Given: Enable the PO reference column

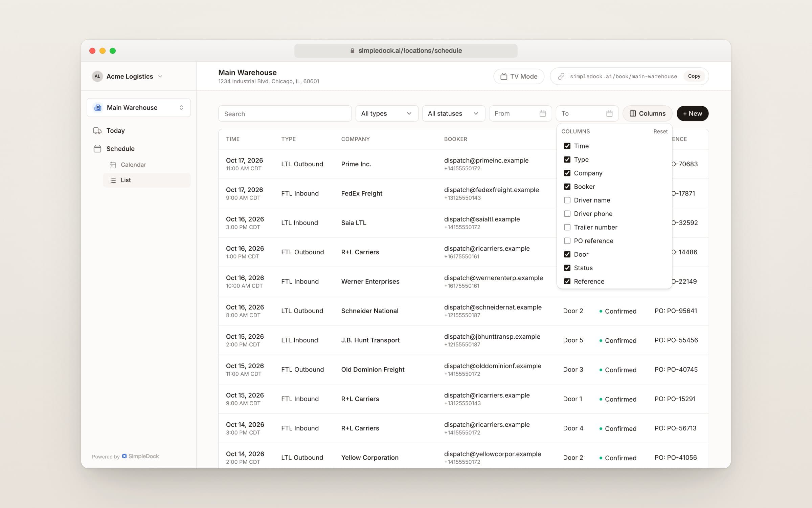Looking at the screenshot, I should point(567,241).
